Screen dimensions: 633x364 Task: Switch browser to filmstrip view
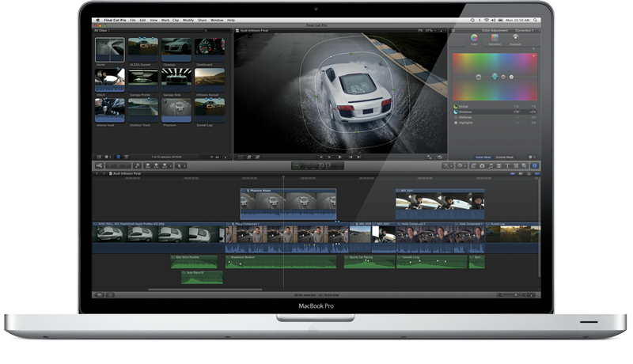(118, 157)
